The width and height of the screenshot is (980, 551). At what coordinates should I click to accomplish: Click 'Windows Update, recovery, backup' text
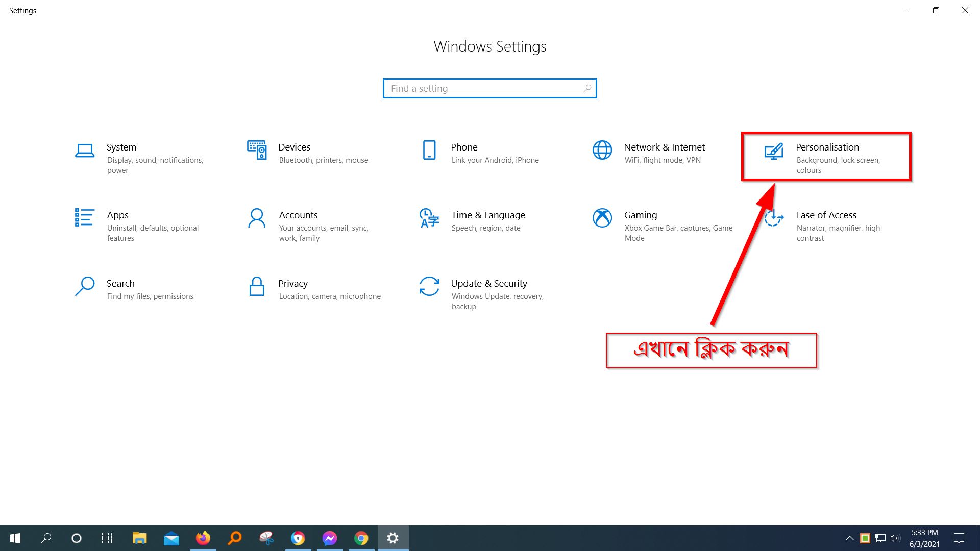(x=498, y=302)
